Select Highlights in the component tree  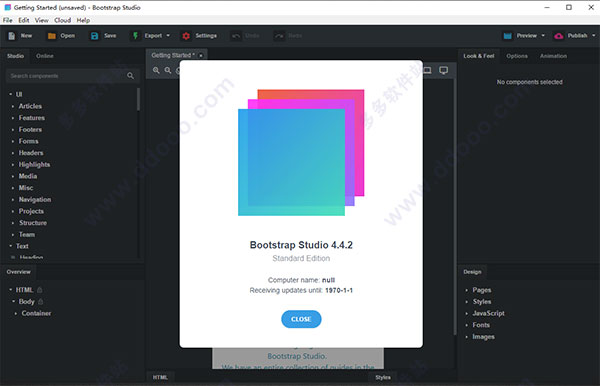coord(34,164)
